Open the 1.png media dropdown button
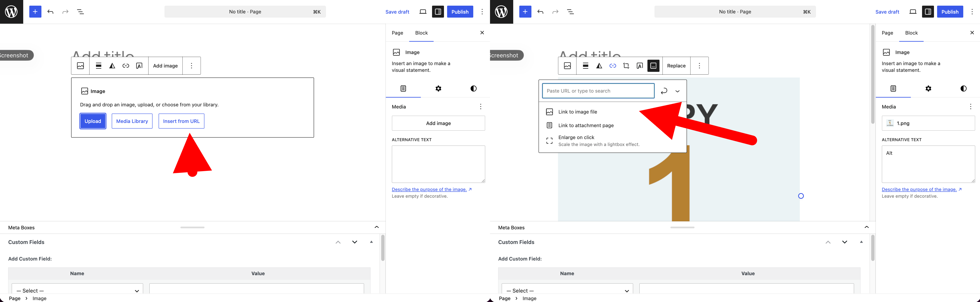The height and width of the screenshot is (302, 980). point(928,123)
